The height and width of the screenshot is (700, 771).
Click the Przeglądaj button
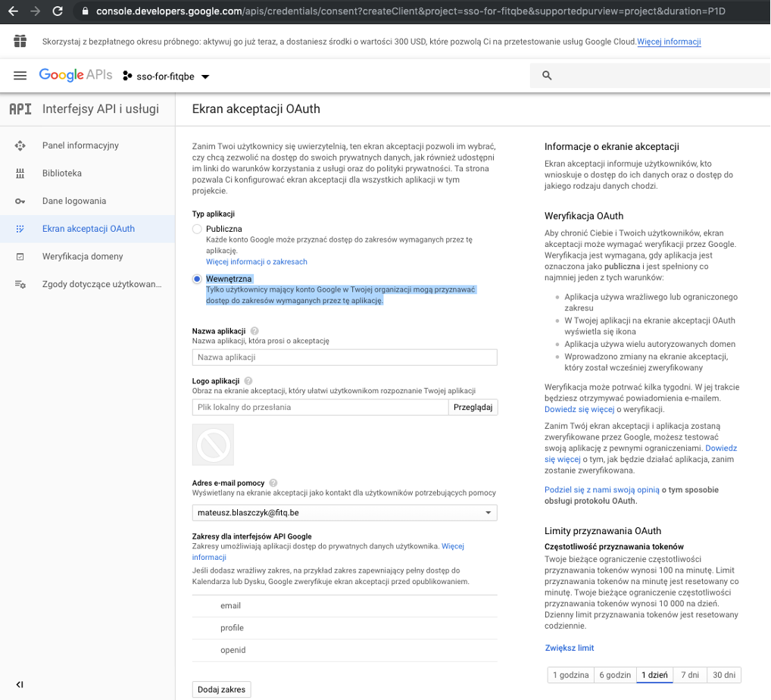click(x=473, y=408)
